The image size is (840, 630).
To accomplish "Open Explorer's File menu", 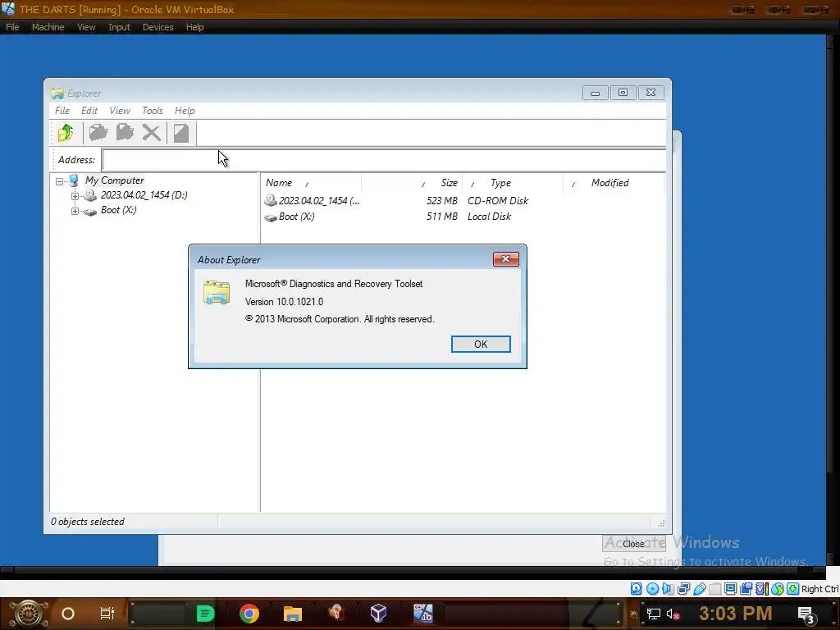I will click(62, 111).
